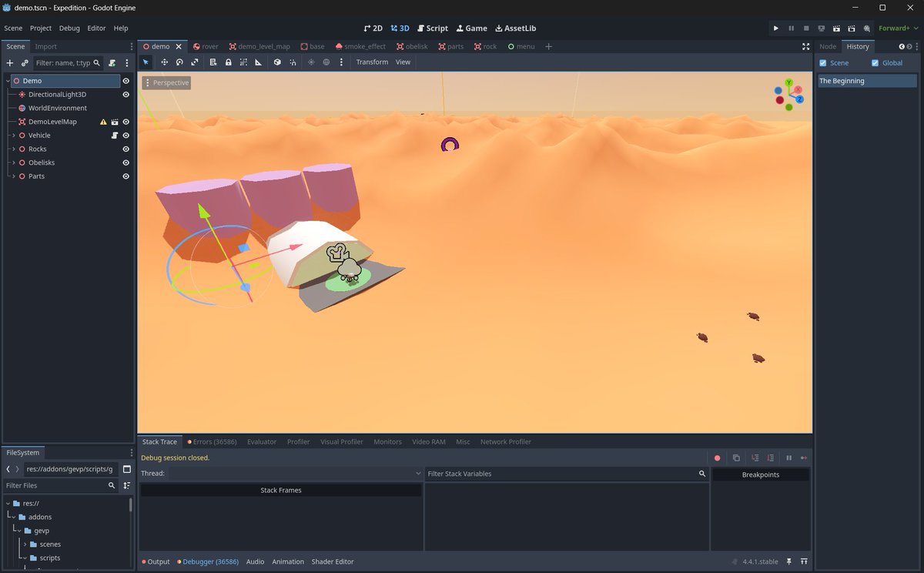This screenshot has width=924, height=573.
Task: Open Scene dock options dots menu
Action: [132, 46]
